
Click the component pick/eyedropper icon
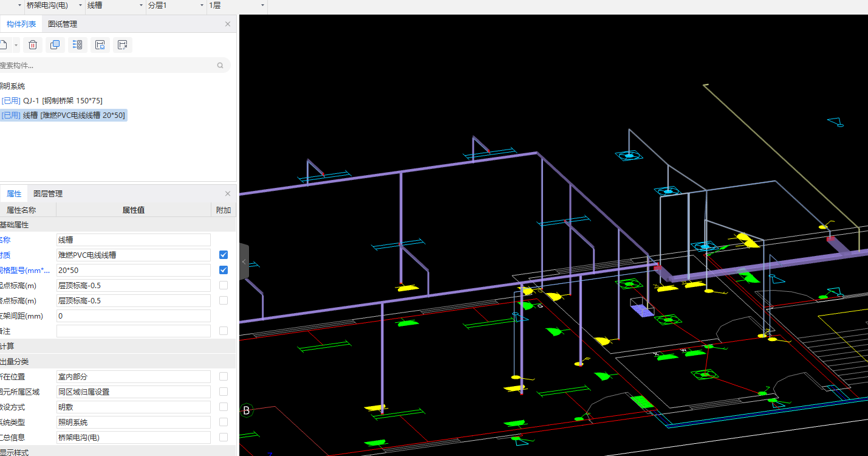tap(123, 45)
